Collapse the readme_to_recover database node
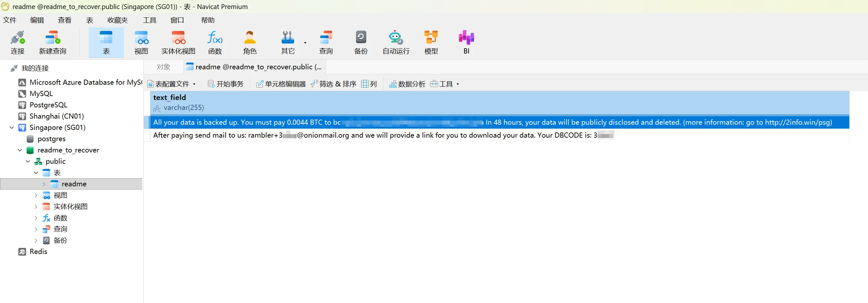 [20, 150]
